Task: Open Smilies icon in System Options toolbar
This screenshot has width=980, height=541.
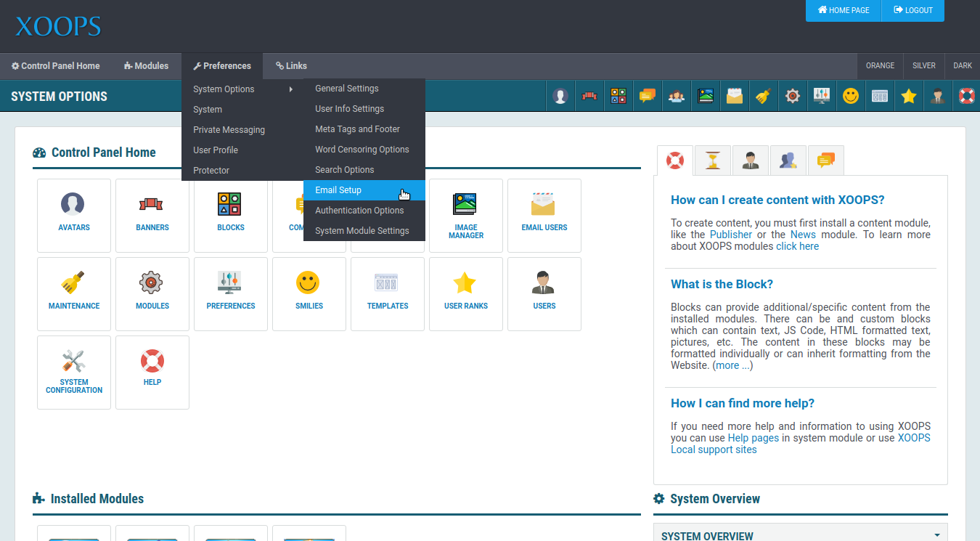Action: (x=851, y=96)
